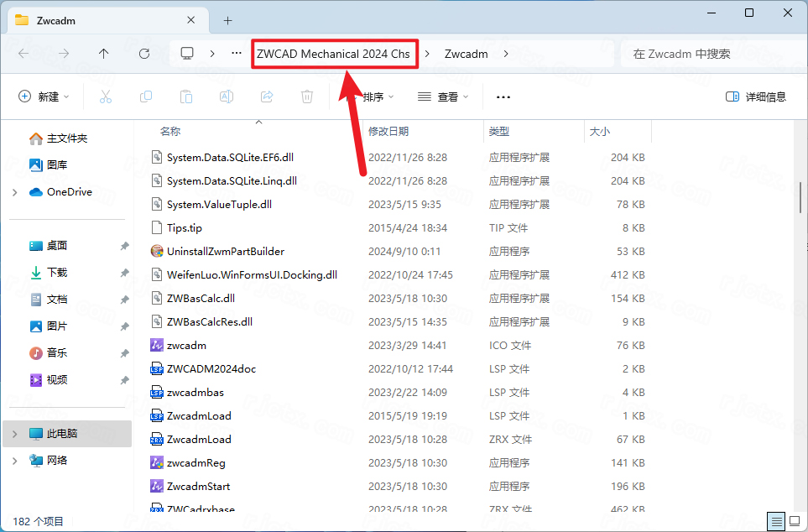The width and height of the screenshot is (808, 532).
Task: Open the zwcadmReg application file
Action: pyautogui.click(x=195, y=462)
